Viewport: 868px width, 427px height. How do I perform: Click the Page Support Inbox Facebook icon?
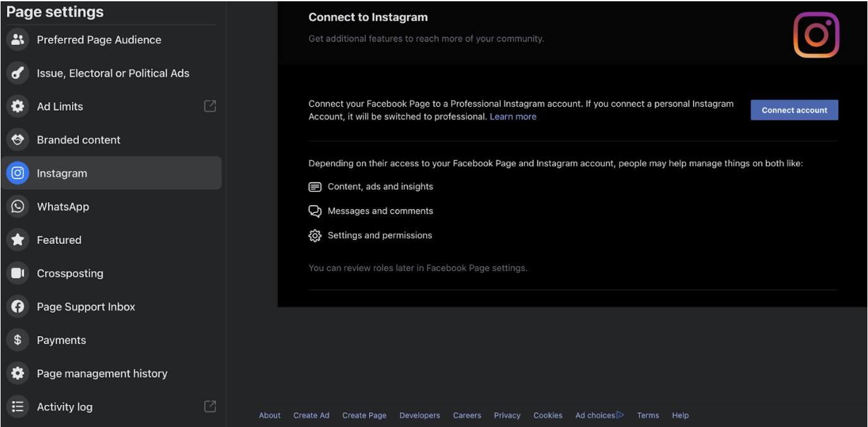pyautogui.click(x=18, y=307)
